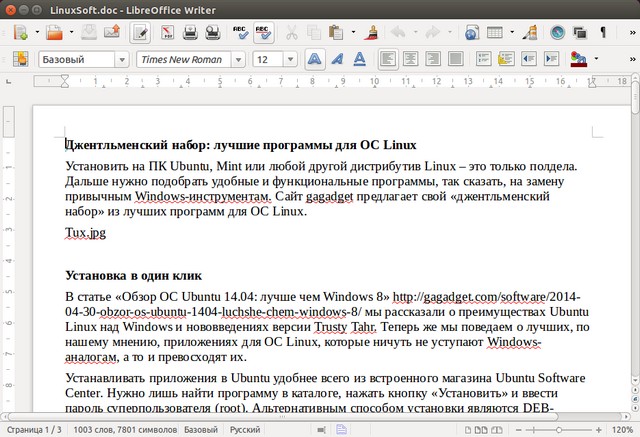Zoom out with the minus button

pyautogui.click(x=518, y=430)
